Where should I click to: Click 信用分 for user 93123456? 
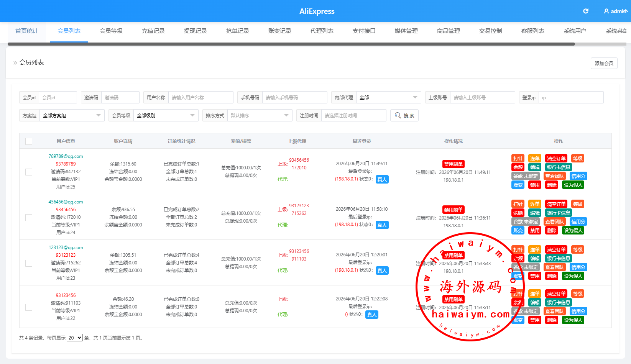(578, 312)
